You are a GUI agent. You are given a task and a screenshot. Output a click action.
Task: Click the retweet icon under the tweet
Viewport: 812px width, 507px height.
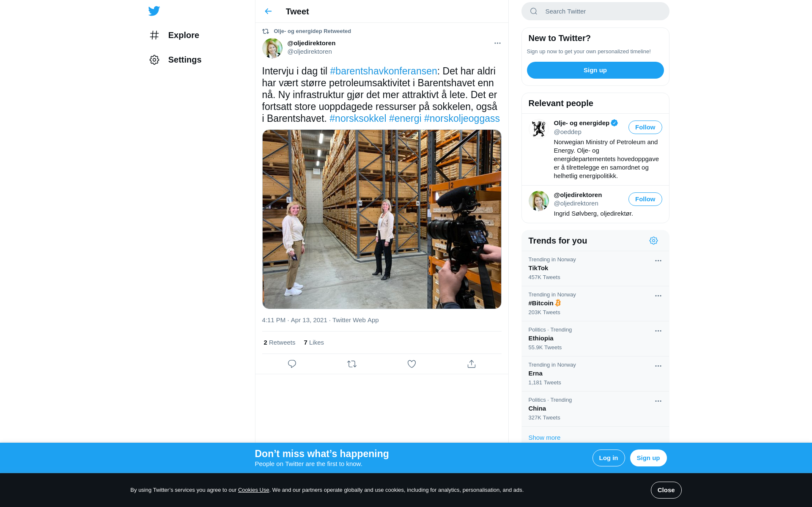tap(351, 364)
